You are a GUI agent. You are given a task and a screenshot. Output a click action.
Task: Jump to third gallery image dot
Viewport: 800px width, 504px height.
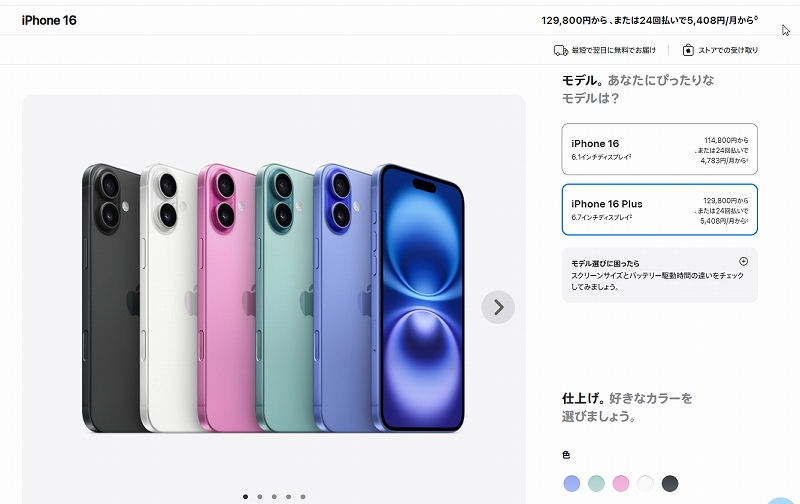(x=274, y=496)
